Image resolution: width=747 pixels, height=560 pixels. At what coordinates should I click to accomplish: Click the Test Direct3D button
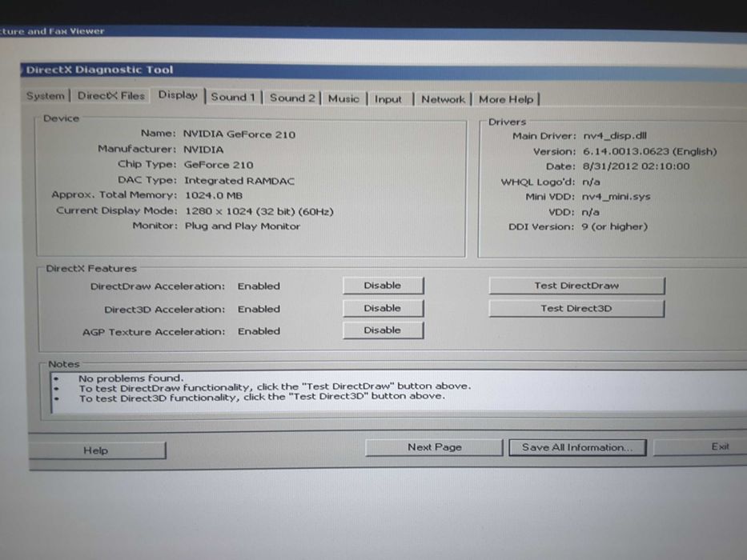point(576,309)
